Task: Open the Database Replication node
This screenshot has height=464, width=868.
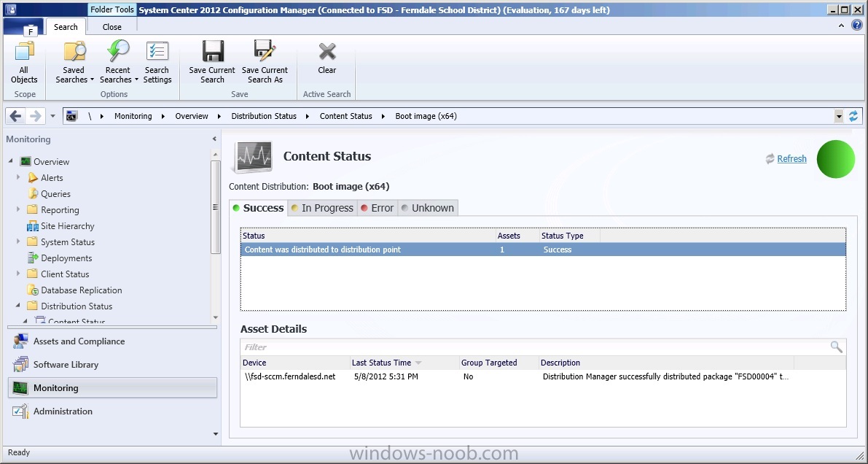Action: tap(82, 290)
